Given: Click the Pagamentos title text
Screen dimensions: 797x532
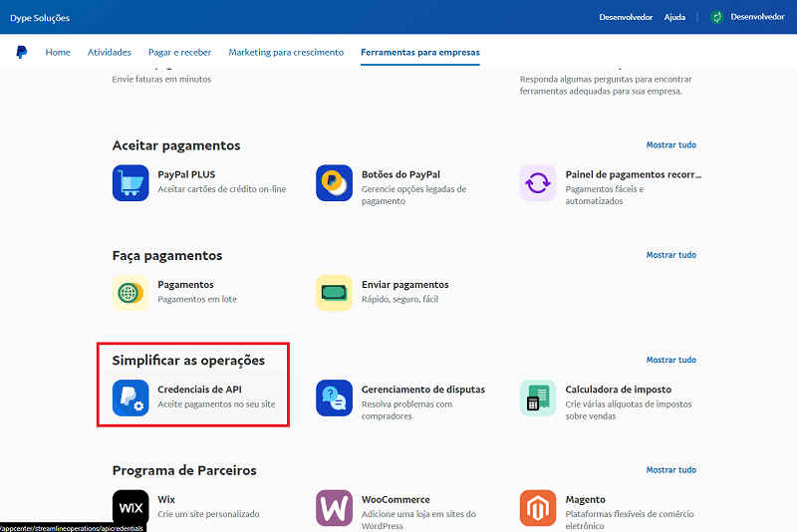Looking at the screenshot, I should (185, 285).
